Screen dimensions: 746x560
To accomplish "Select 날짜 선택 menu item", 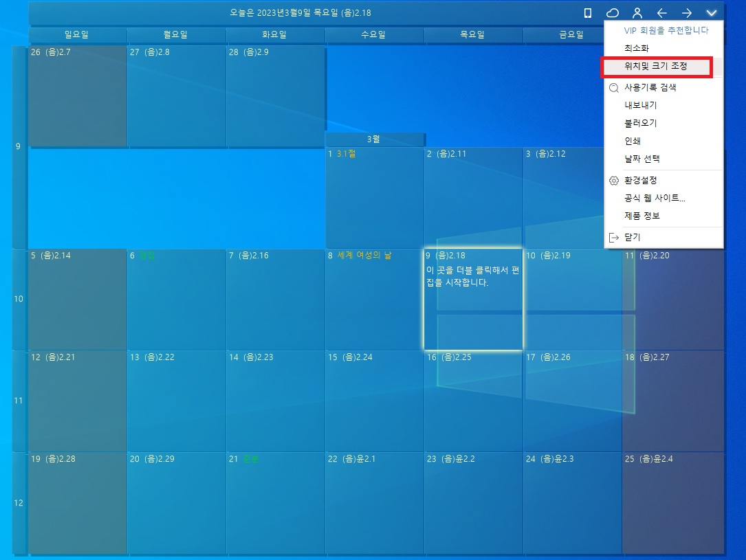I will pyautogui.click(x=663, y=159).
